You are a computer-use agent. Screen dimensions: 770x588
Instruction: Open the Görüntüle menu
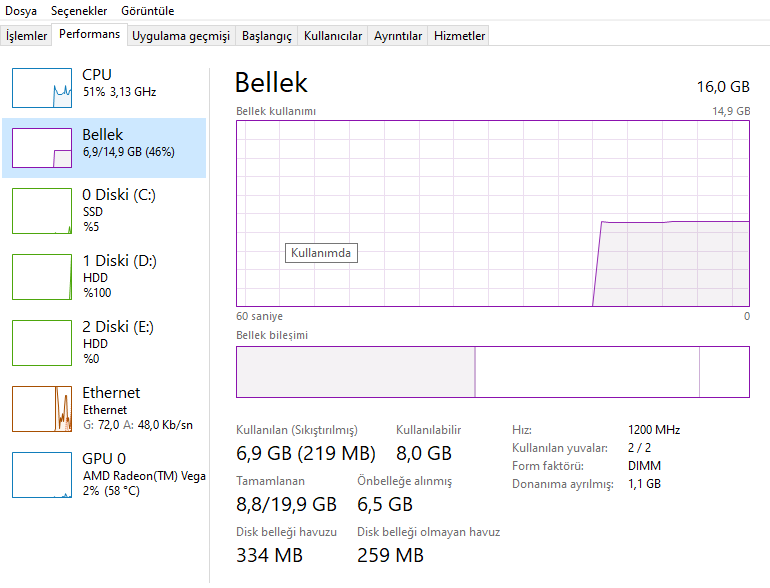148,11
